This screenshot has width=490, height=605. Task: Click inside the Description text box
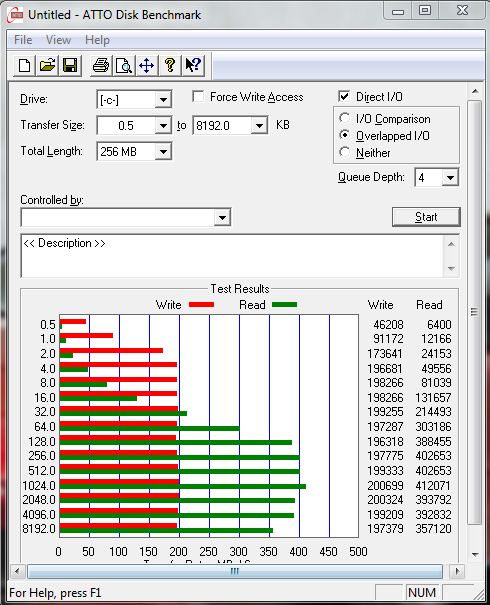[231, 255]
